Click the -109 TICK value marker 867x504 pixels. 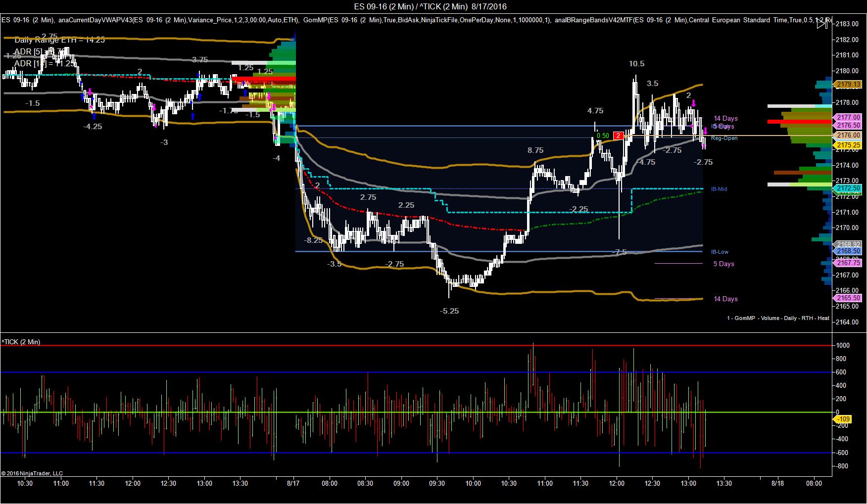[x=843, y=419]
